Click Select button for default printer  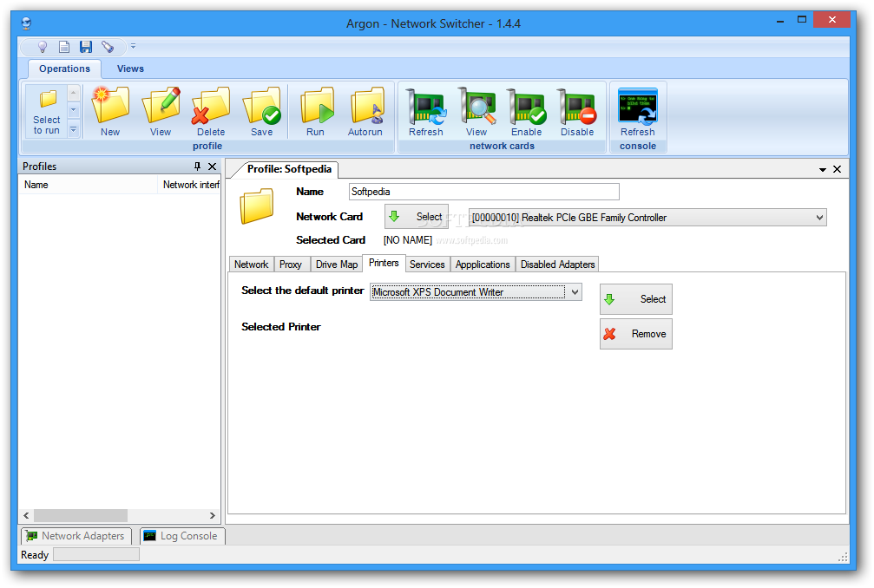(636, 299)
